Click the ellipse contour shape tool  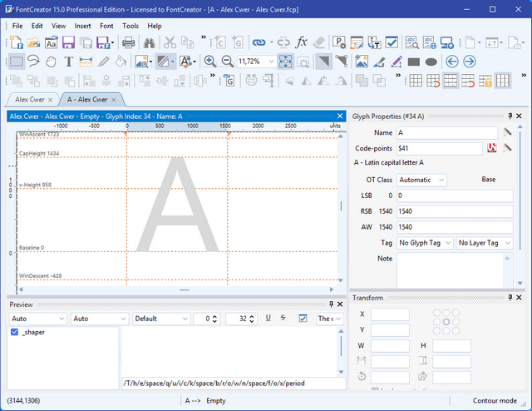431,61
